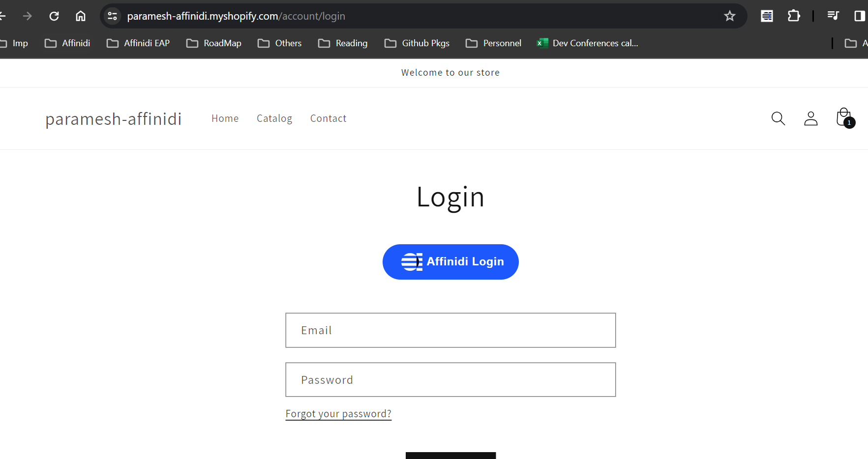Click the Login page heading
Viewport: 868px width, 459px height.
[450, 197]
